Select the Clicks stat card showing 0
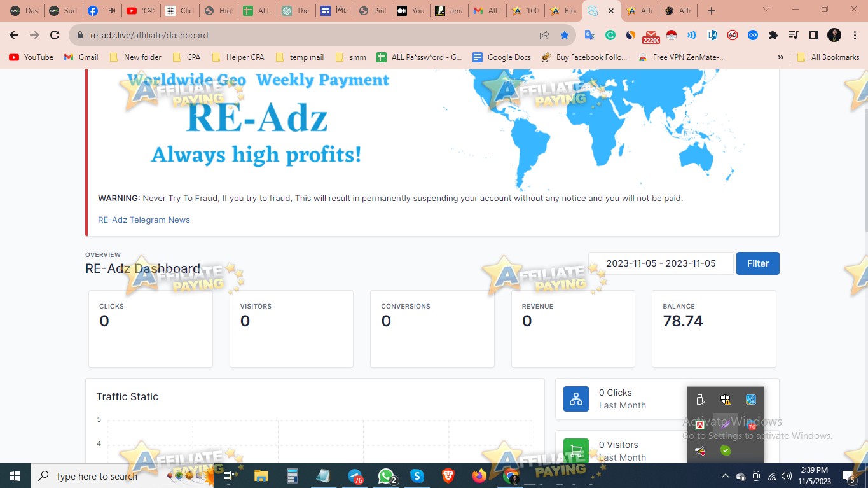This screenshot has height=488, width=868. click(x=150, y=328)
